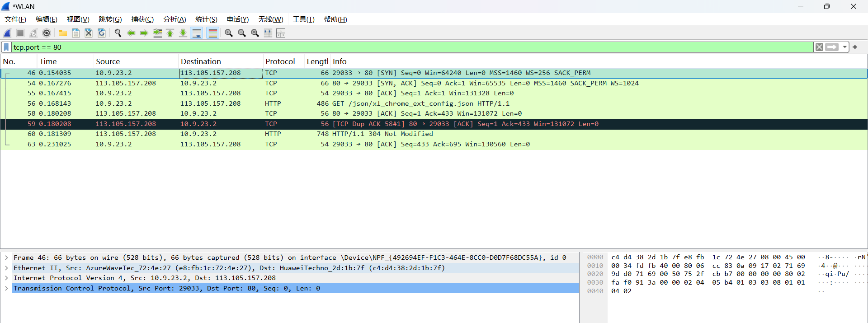Toggle packet list colorization

(213, 33)
